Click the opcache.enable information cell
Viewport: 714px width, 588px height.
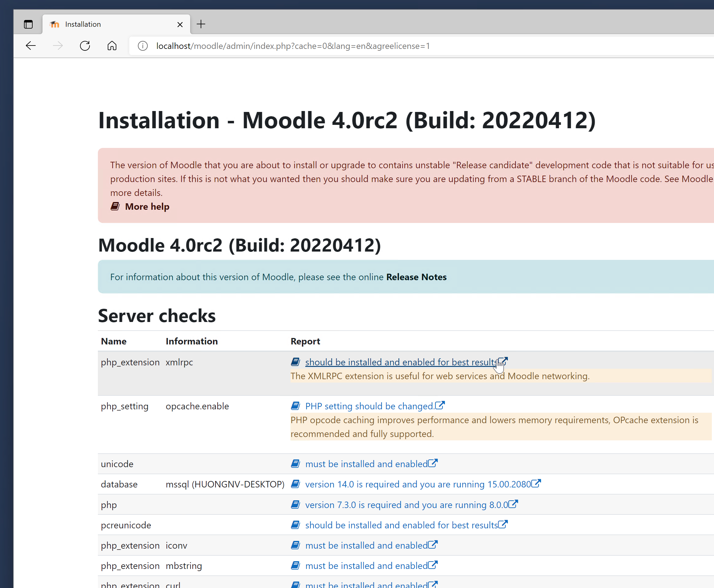coord(197,406)
